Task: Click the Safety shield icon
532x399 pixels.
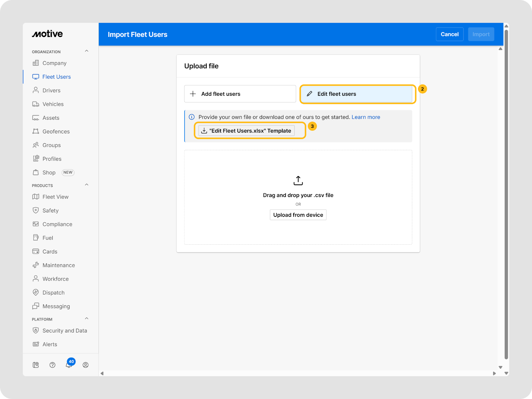Action: point(36,210)
